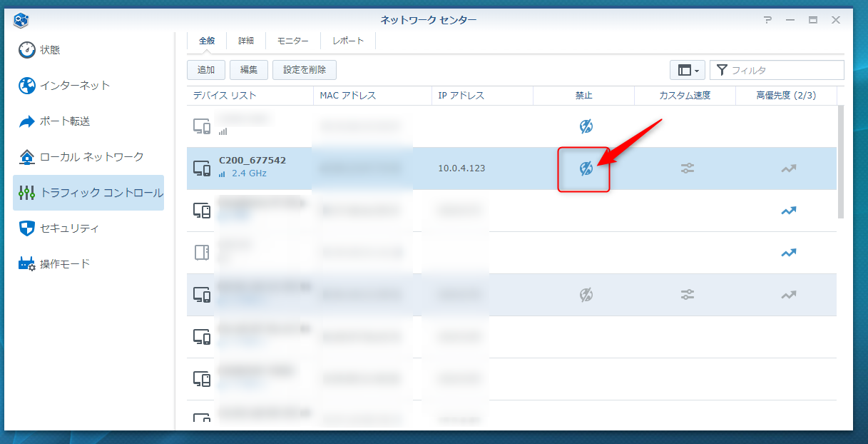
Task: Switch to the 詳細 tab
Action: coord(245,41)
